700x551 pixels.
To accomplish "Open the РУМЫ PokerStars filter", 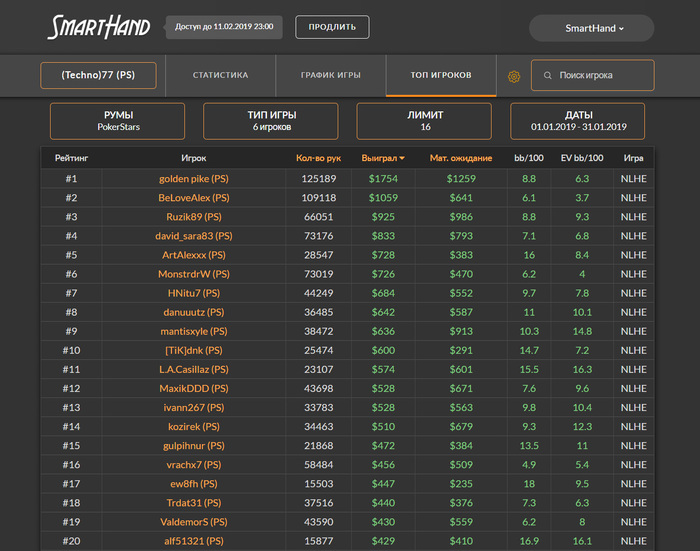I will [117, 121].
